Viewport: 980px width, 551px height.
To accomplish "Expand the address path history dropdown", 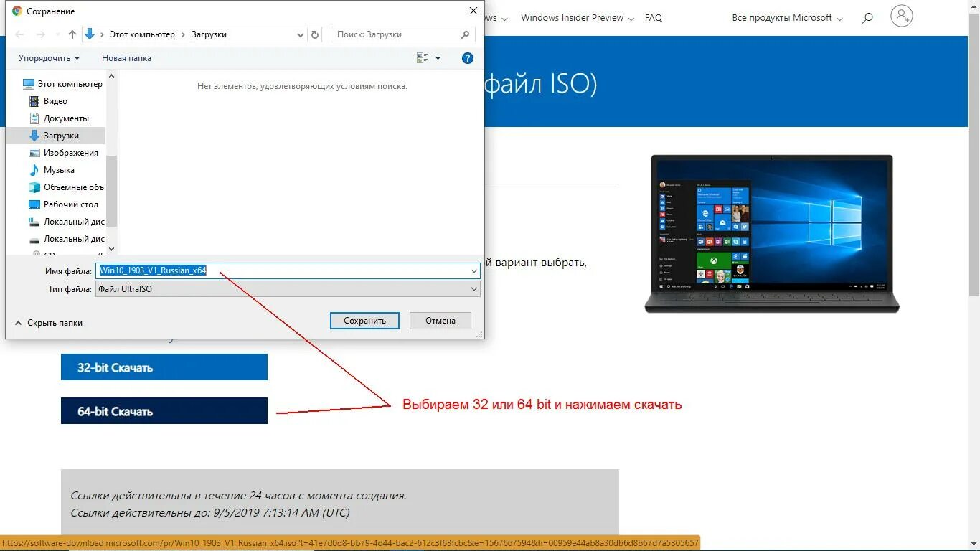I will [x=301, y=34].
